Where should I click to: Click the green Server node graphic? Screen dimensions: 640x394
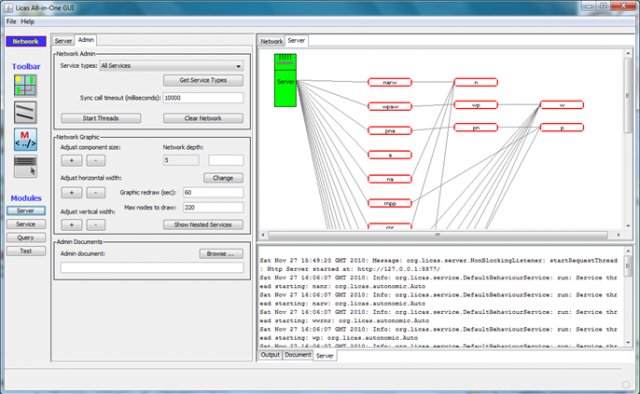coord(285,80)
